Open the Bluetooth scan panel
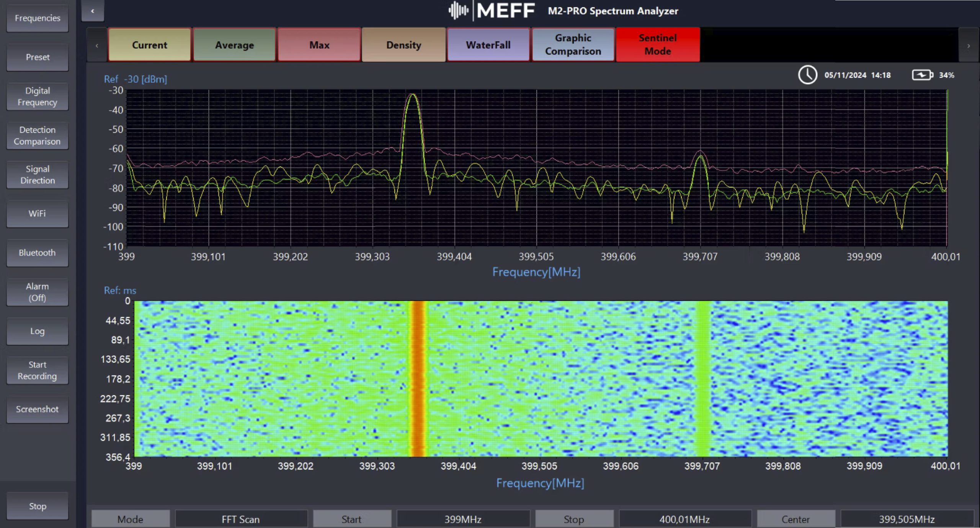The width and height of the screenshot is (980, 528). (x=38, y=253)
